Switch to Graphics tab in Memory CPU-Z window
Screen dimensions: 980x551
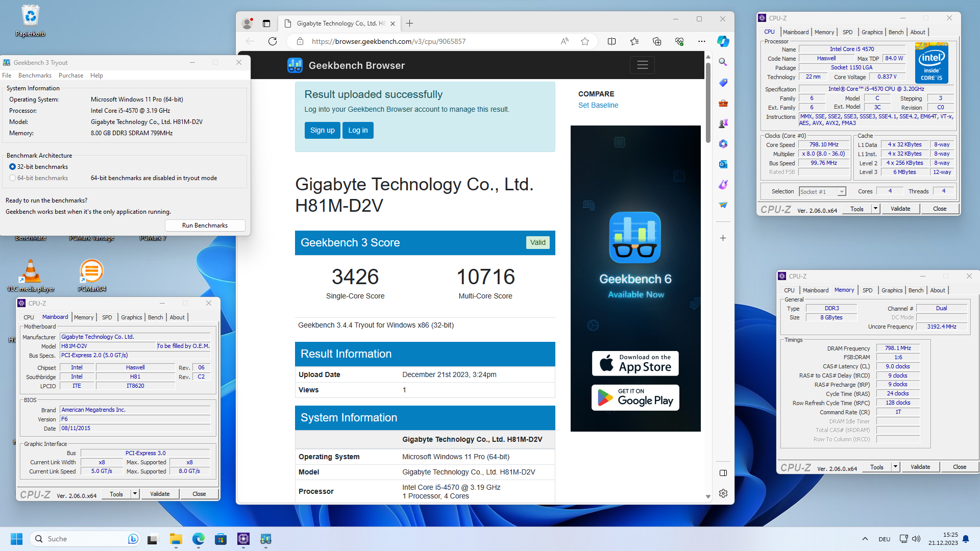pos(892,290)
